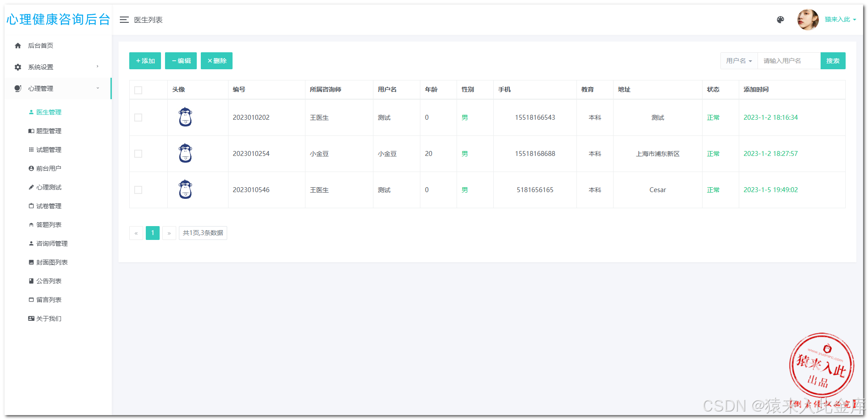Click the avatar image in row 2023010546

click(x=185, y=189)
